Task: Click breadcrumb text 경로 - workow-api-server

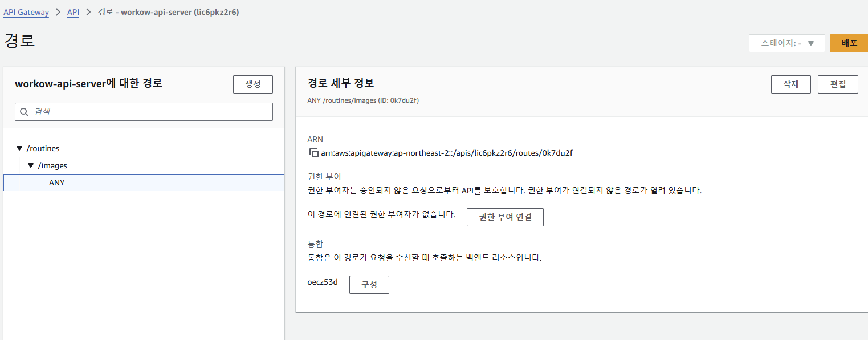Action: [168, 12]
